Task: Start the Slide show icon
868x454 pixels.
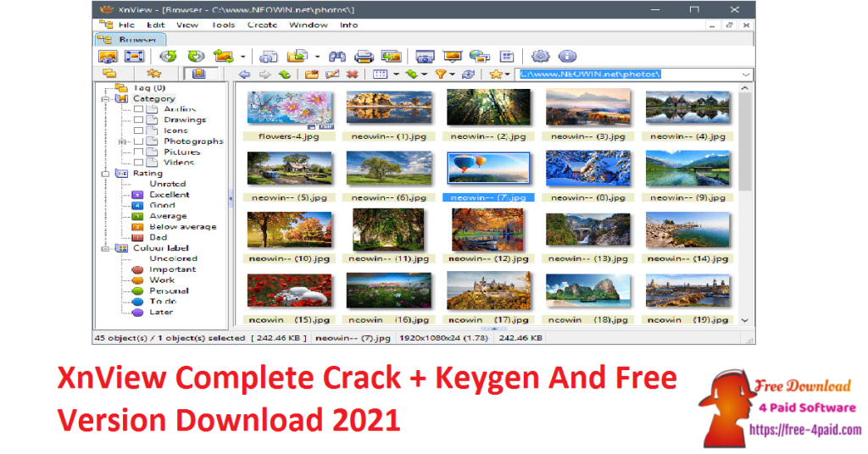Action: click(453, 57)
